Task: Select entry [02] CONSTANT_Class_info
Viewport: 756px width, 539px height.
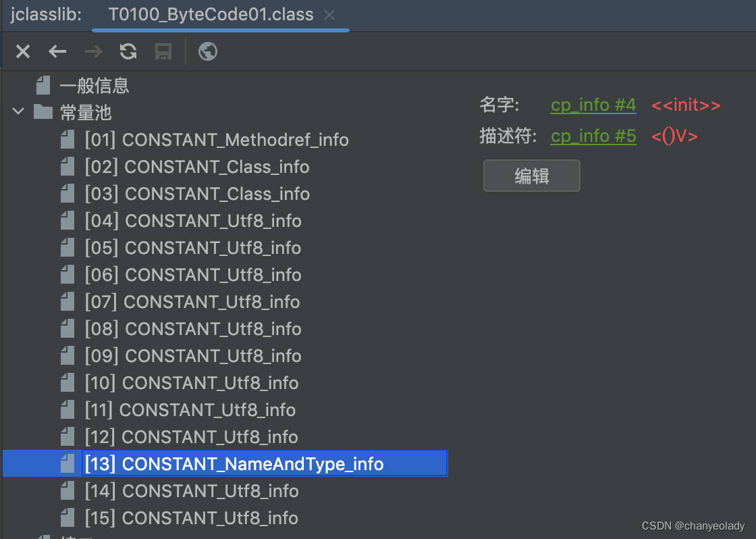Action: pyautogui.click(x=198, y=167)
